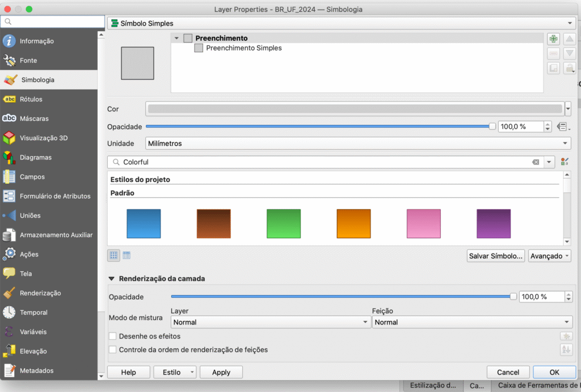Open the symbol search filter dropdown arrow
The width and height of the screenshot is (581, 392).
pyautogui.click(x=549, y=162)
